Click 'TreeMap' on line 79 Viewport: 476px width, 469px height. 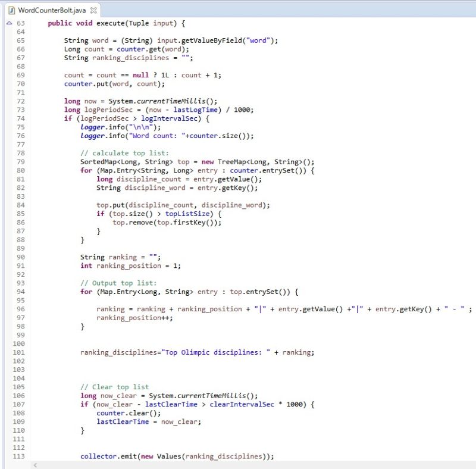tap(231, 162)
